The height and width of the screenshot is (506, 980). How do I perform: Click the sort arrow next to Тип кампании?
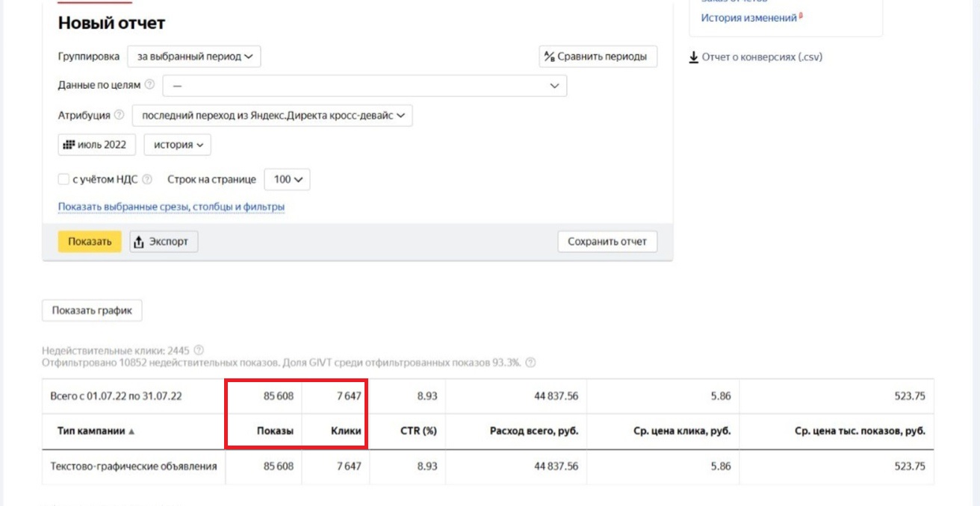[132, 431]
